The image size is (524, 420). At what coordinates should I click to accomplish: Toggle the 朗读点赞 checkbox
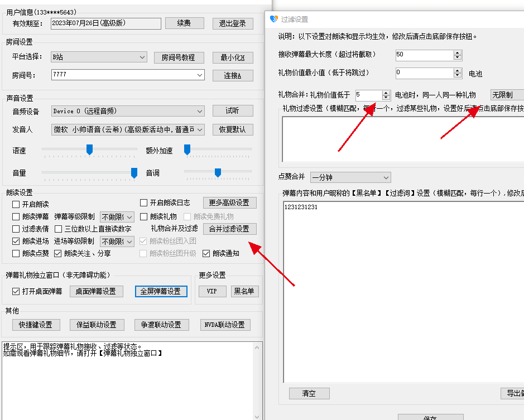(16, 254)
